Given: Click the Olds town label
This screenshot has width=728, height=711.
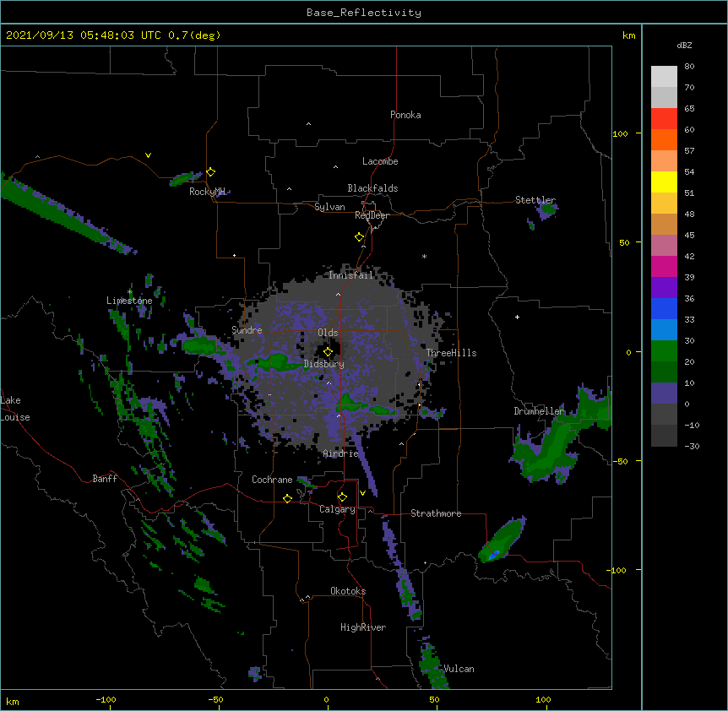Looking at the screenshot, I should [x=328, y=333].
